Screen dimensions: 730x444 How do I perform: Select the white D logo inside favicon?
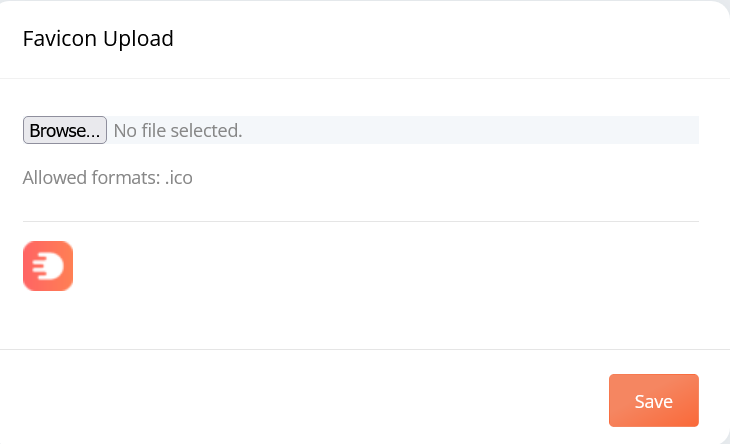[48, 266]
